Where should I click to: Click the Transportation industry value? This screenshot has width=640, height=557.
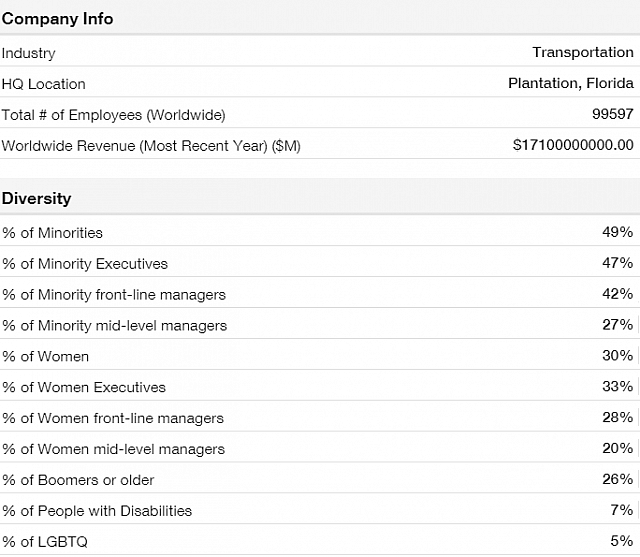coord(582,53)
